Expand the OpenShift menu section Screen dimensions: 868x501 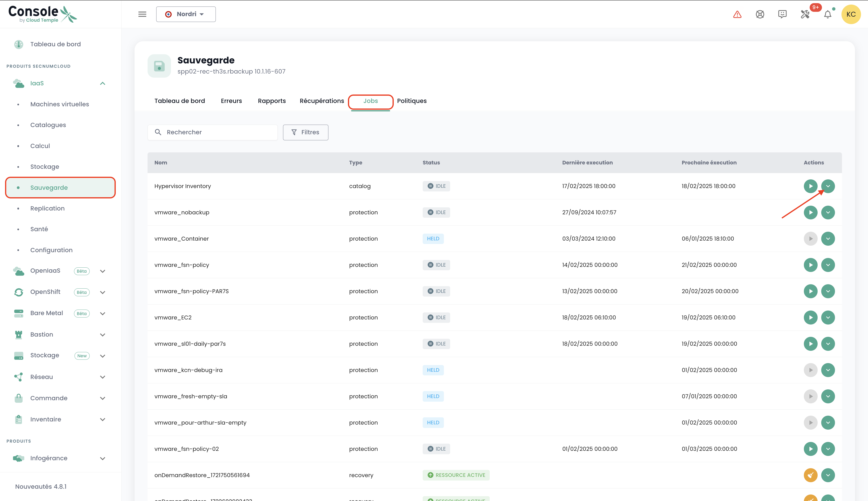[102, 292]
